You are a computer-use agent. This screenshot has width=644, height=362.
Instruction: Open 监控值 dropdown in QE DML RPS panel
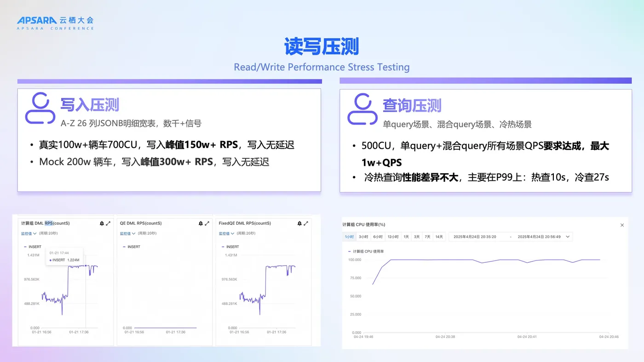(128, 233)
